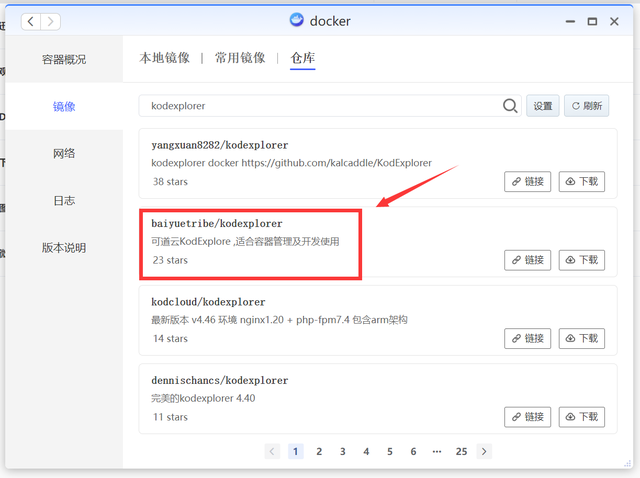Click 链接 for baiyuetribe/kodexplorer

527,260
